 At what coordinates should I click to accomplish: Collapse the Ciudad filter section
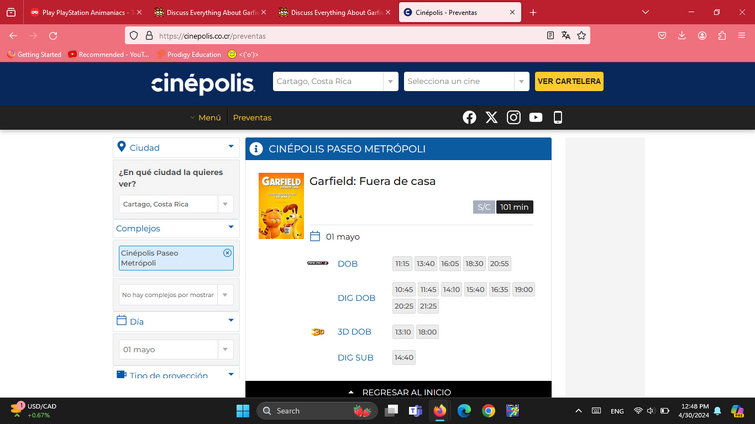(x=176, y=148)
